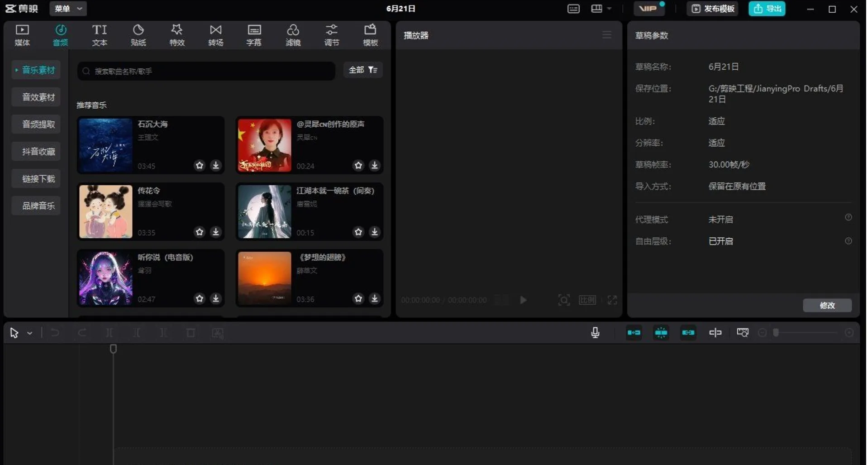
Task: Download the song 石沉大海
Action: tap(216, 165)
